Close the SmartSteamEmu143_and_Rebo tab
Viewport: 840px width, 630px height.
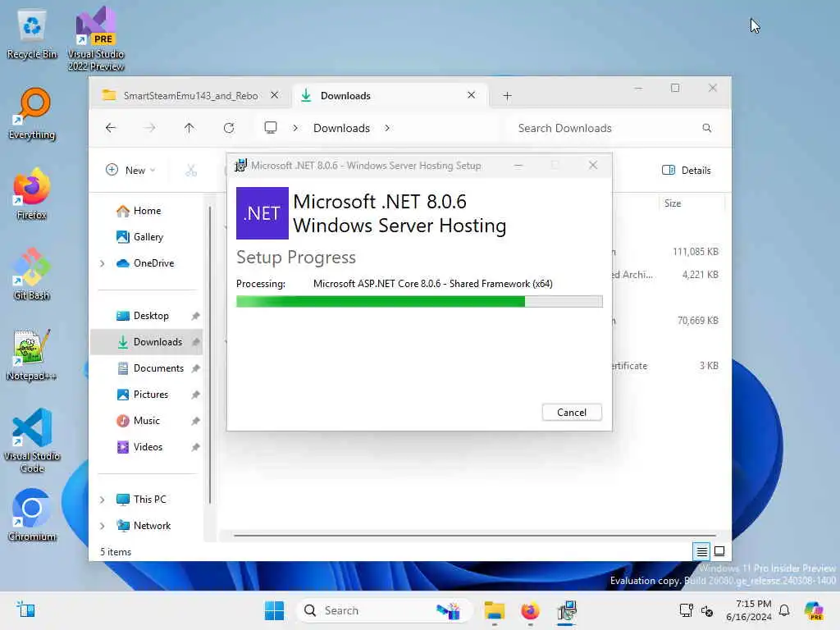(x=274, y=95)
